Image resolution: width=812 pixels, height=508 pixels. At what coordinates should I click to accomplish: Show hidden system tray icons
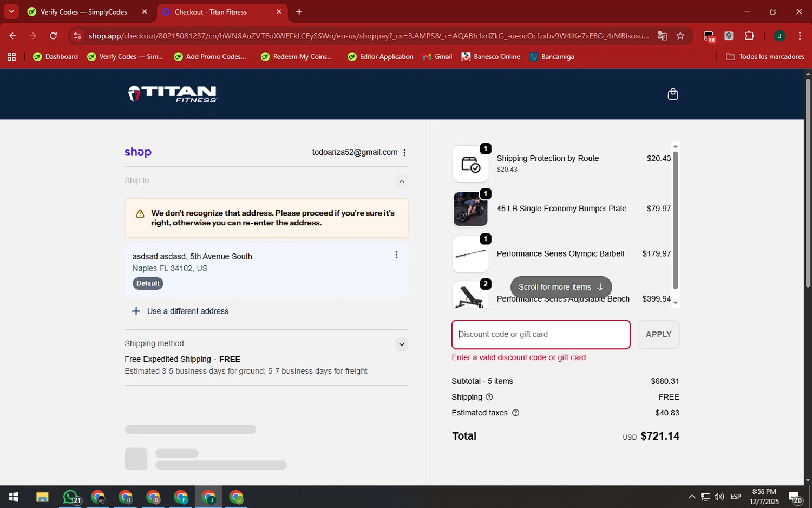(x=691, y=497)
